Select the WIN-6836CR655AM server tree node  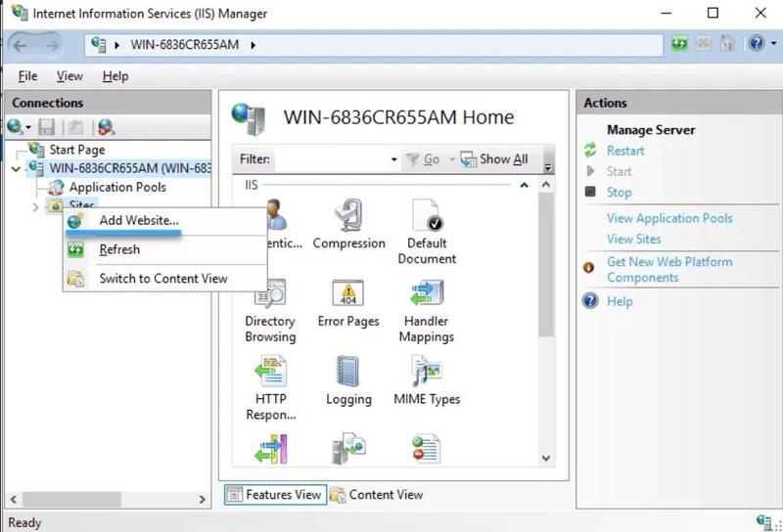tap(130, 168)
